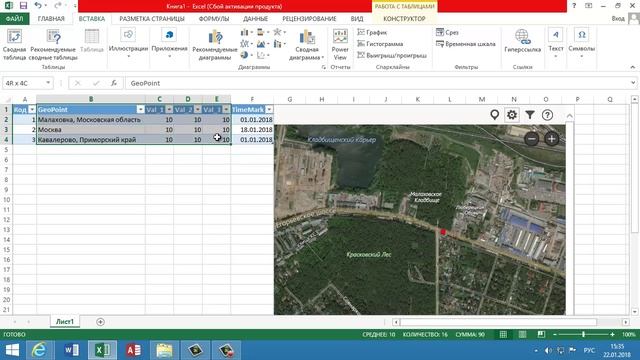Insert a Column sparkline (Гистограмма)
Image resolution: width=640 pixels, height=360 pixels.
(380, 44)
